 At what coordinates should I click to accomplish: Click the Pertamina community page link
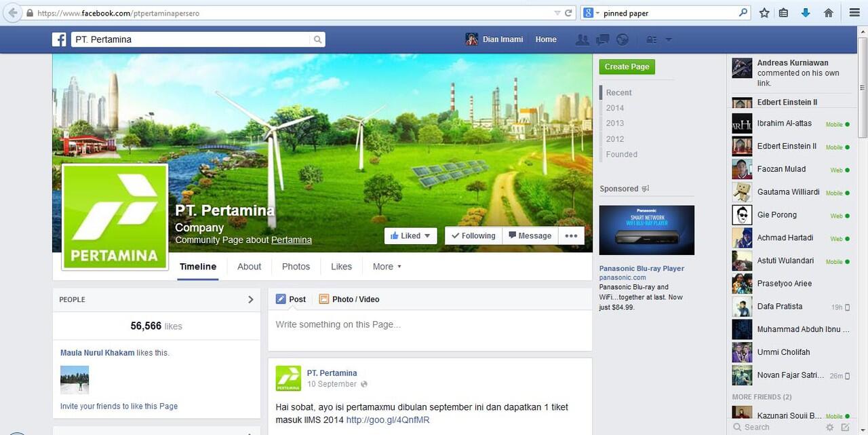click(x=292, y=240)
